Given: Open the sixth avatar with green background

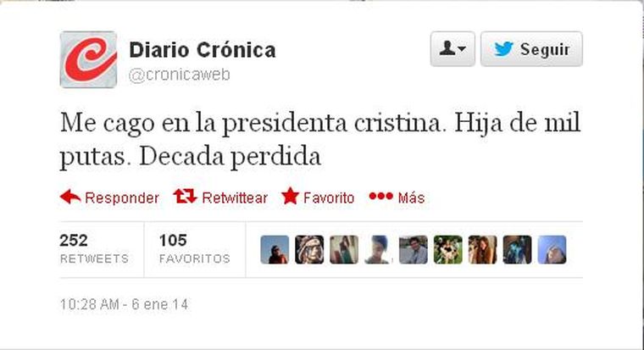Looking at the screenshot, I should pyautogui.click(x=447, y=249).
